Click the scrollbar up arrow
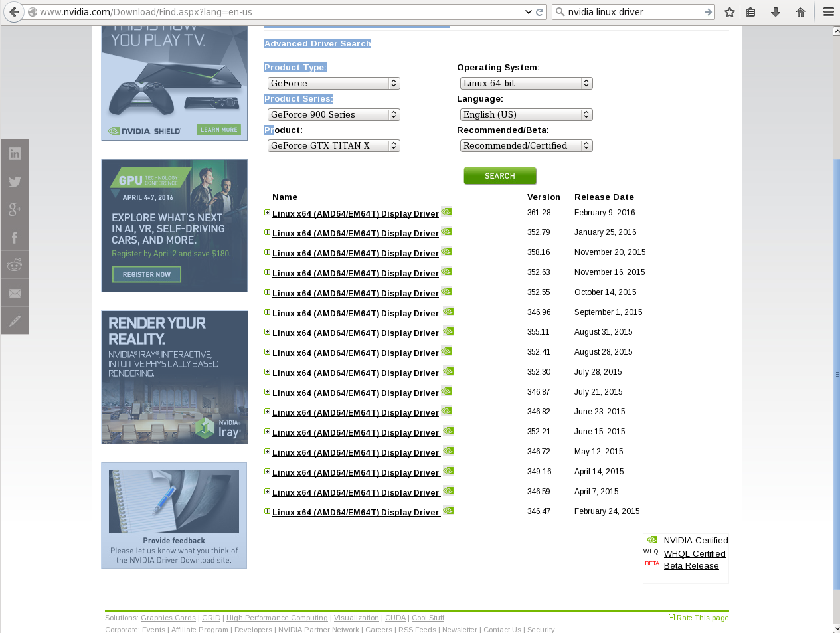The image size is (840, 633). pos(837,31)
